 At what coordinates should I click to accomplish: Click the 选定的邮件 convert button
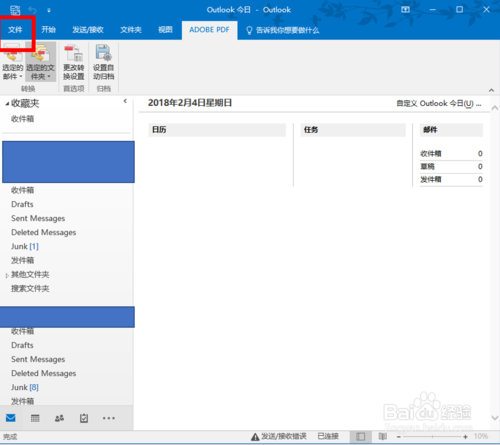click(12, 62)
